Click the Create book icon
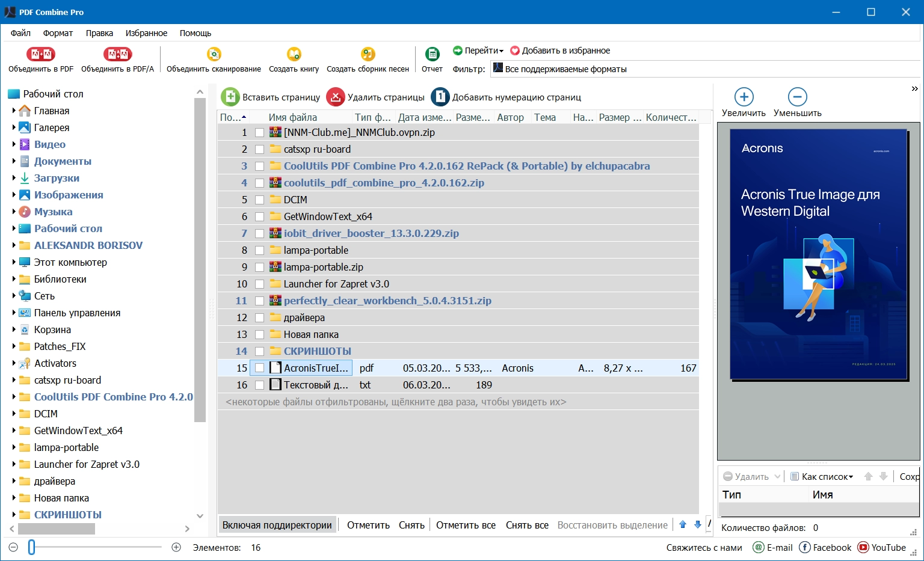 tap(294, 54)
